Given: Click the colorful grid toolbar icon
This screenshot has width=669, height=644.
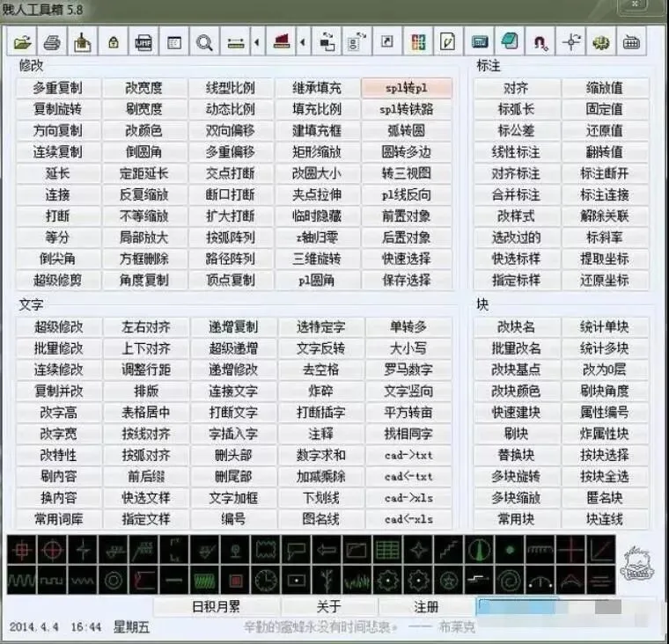Looking at the screenshot, I should pyautogui.click(x=418, y=42).
